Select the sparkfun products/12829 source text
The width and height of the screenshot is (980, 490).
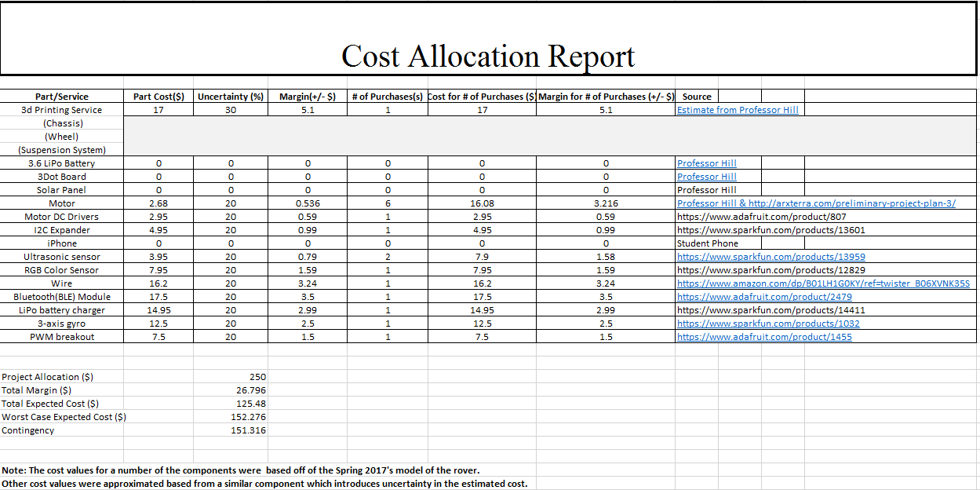click(x=771, y=270)
